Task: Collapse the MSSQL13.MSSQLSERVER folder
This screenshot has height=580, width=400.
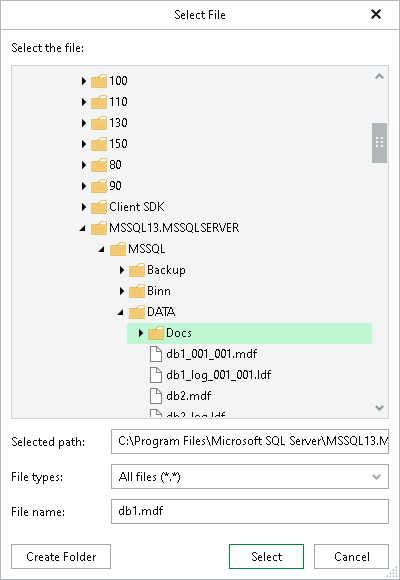Action: [83, 229]
